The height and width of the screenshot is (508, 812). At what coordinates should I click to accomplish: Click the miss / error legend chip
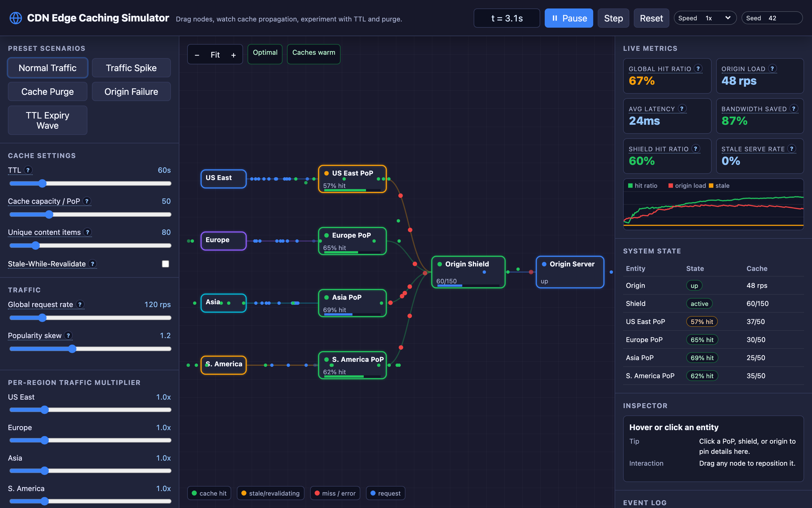click(335, 493)
